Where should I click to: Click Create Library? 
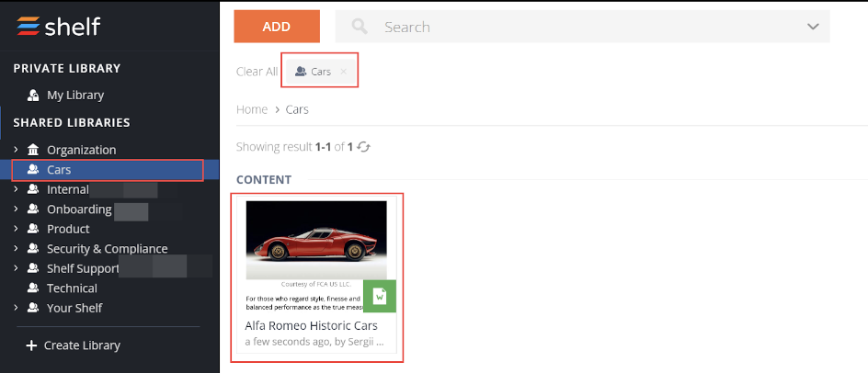point(82,345)
